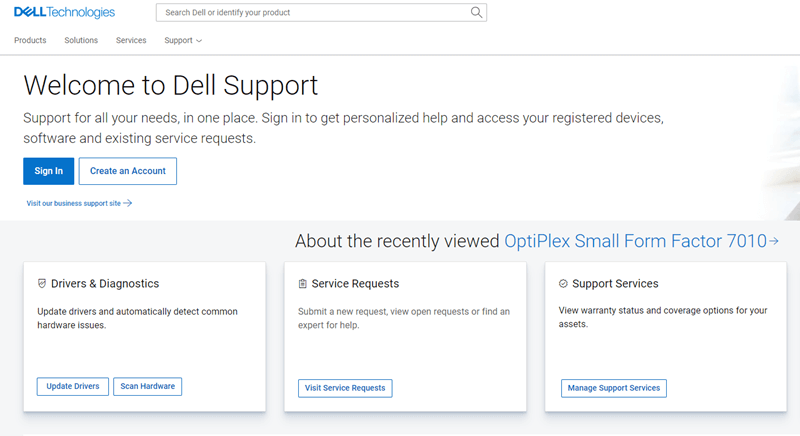Open the Services menu
This screenshot has width=800, height=436.
tap(131, 40)
